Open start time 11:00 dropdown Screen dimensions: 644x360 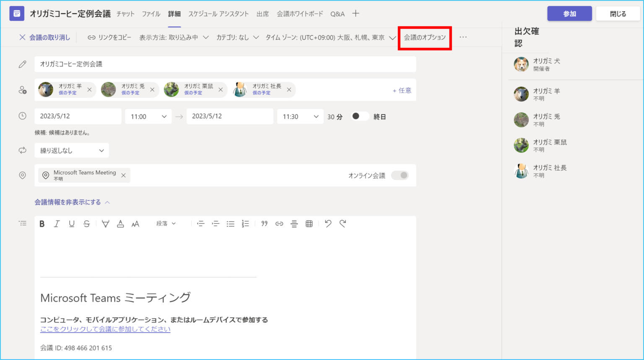(148, 117)
